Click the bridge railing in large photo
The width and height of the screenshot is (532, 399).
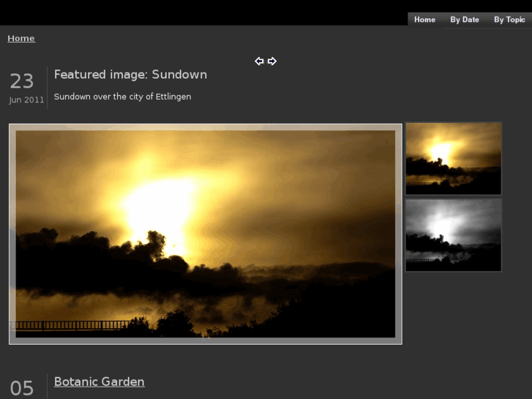pyautogui.click(x=66, y=324)
